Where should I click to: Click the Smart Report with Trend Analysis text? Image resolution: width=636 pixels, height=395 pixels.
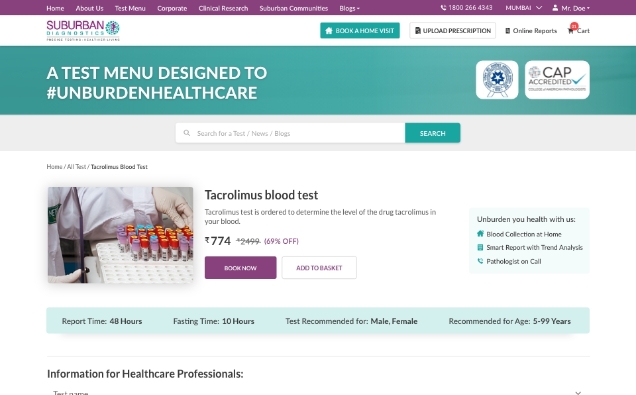[534, 247]
